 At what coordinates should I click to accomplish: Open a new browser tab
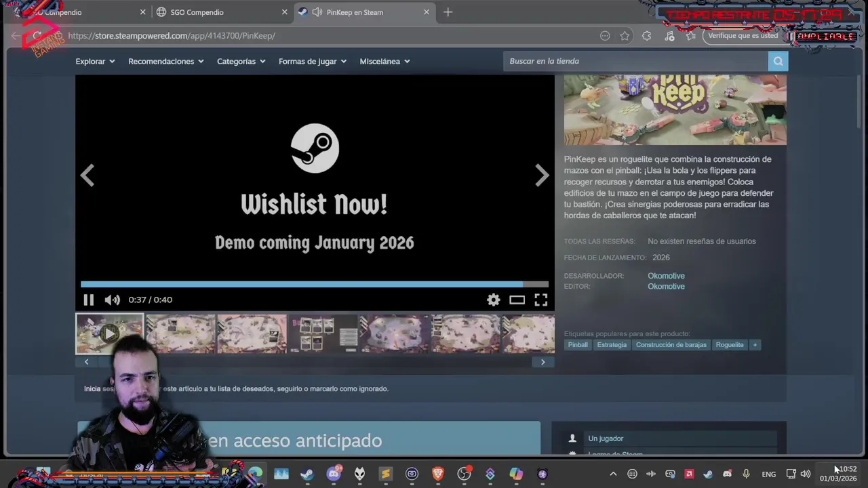(448, 12)
